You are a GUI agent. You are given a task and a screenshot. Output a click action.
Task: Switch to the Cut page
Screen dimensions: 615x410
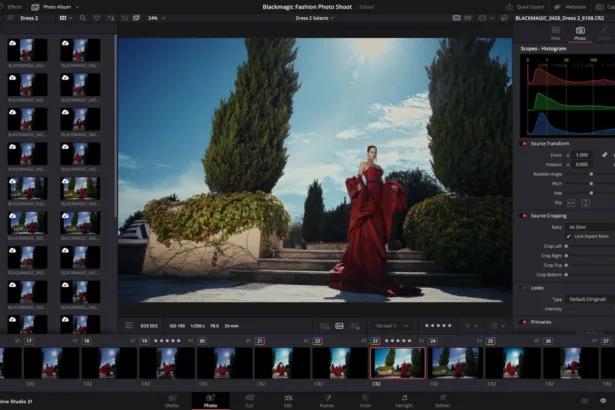[x=249, y=399]
